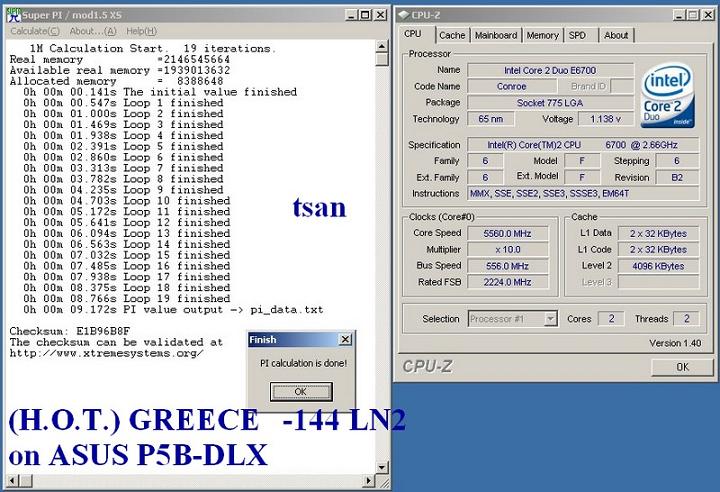The image size is (720, 492).
Task: Click the Brand ID empty field
Action: 622,86
